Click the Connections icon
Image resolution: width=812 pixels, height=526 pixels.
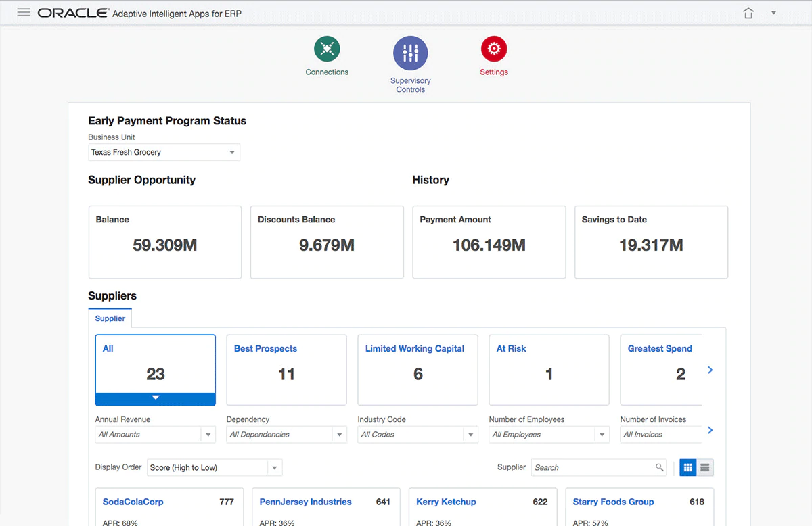[x=327, y=49]
